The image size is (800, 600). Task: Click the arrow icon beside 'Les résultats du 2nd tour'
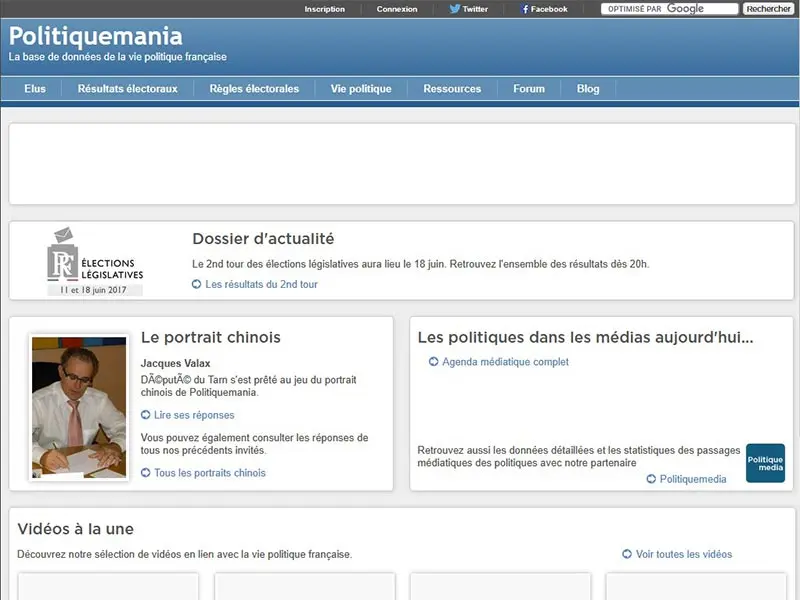(x=197, y=284)
